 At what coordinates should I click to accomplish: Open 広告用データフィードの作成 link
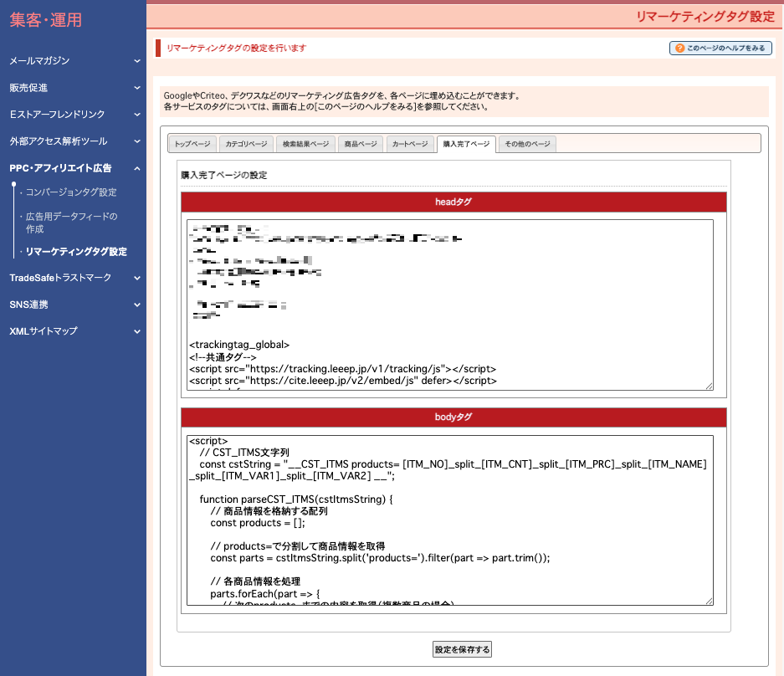pos(71,223)
